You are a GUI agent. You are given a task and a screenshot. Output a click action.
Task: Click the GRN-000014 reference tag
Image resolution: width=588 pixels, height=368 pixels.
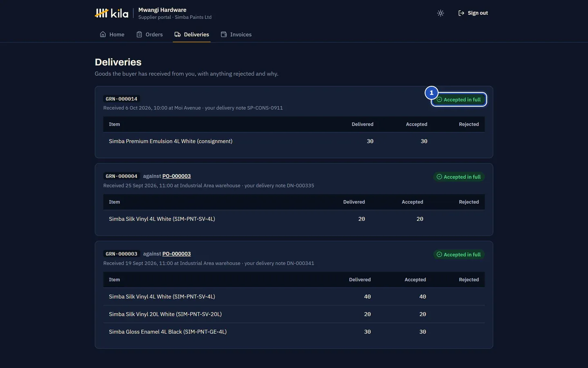pos(122,99)
